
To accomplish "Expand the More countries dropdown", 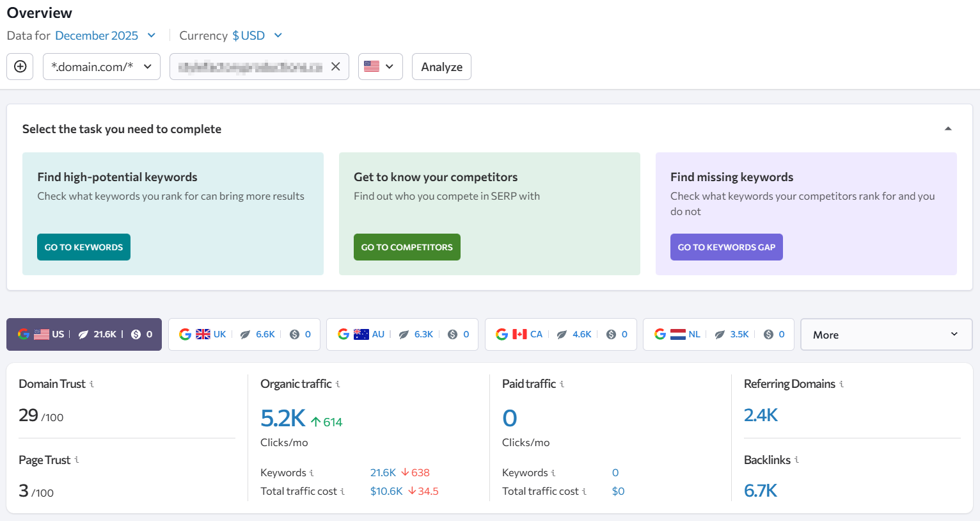I will [886, 334].
